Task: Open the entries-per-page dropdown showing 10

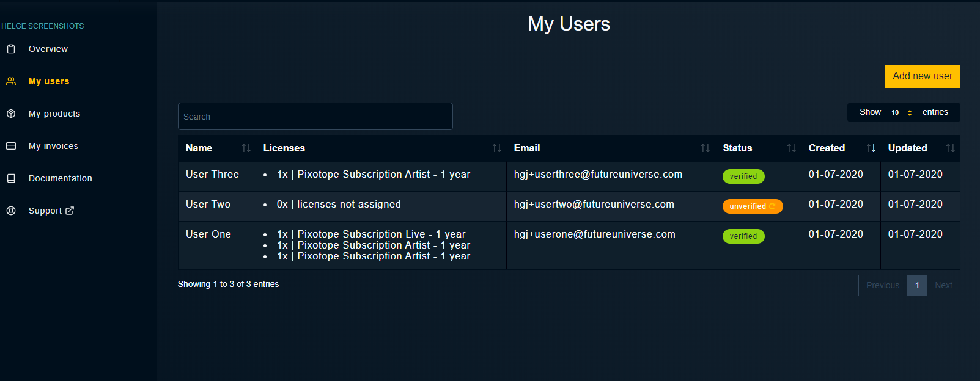Action: coord(902,112)
